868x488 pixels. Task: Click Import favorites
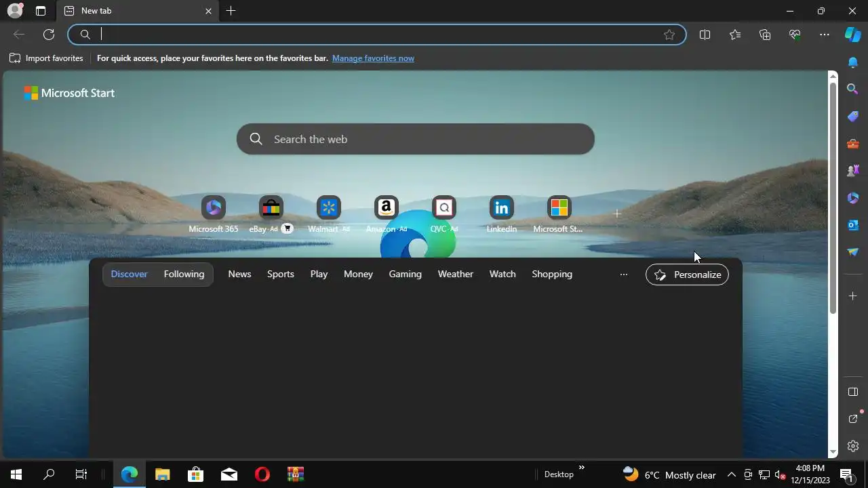pos(46,58)
